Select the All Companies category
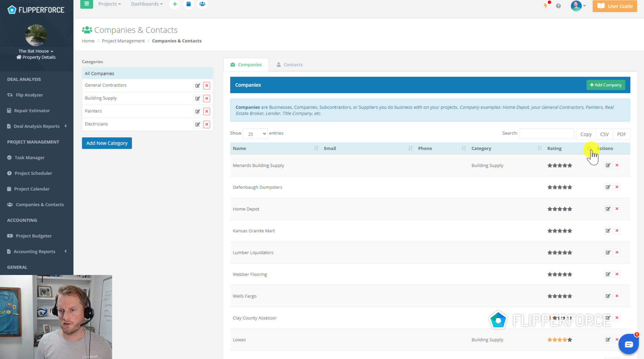Image resolution: width=644 pixels, height=359 pixels. point(147,73)
